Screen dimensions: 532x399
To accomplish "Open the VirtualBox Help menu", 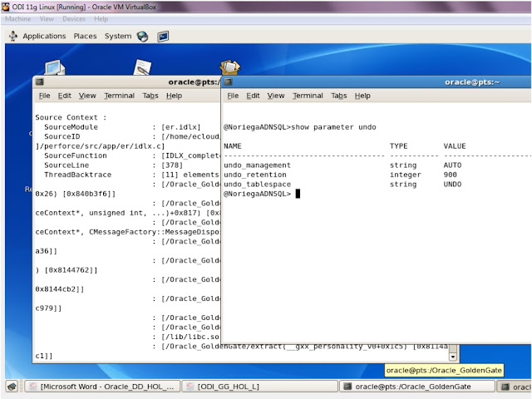I will click(x=101, y=19).
